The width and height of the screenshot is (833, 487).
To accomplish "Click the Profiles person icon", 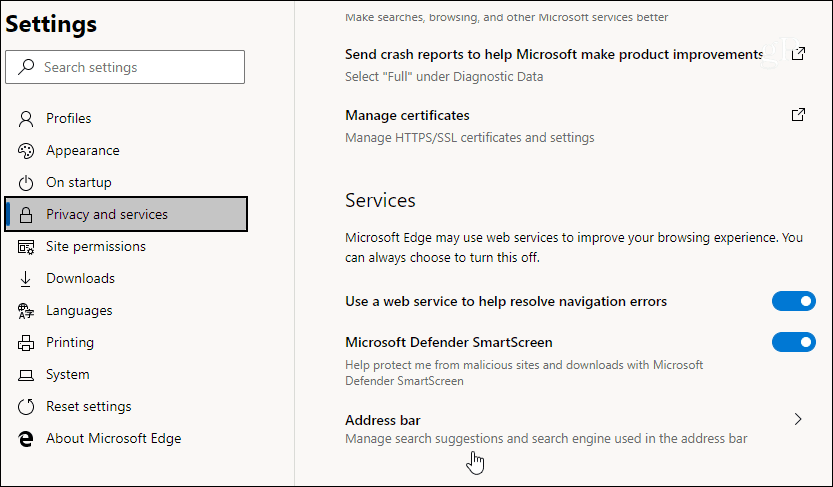I will point(26,118).
